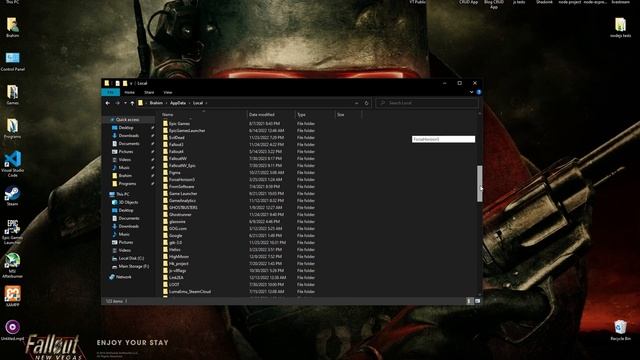
Task: Click the forward navigation arrow
Action: point(118,103)
